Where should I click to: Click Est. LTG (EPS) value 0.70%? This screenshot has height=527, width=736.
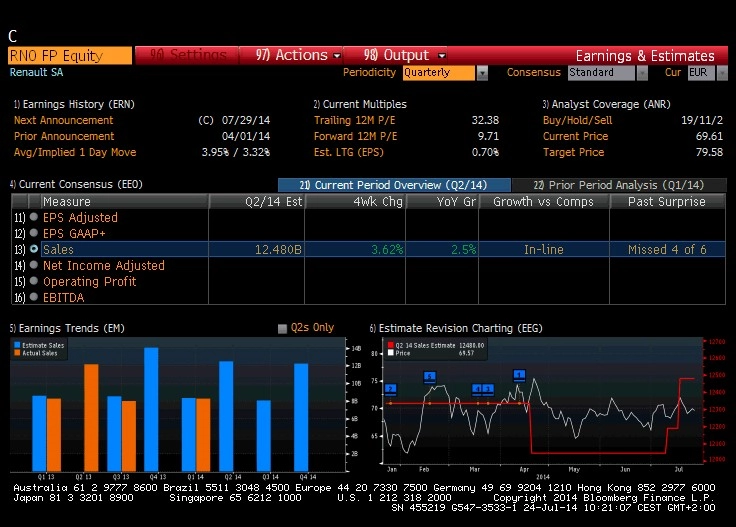click(x=485, y=152)
